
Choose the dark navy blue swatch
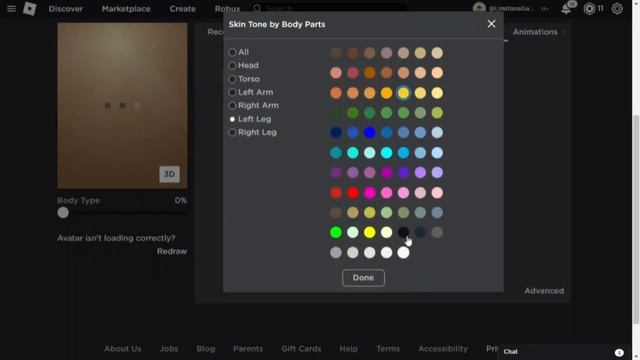336,133
